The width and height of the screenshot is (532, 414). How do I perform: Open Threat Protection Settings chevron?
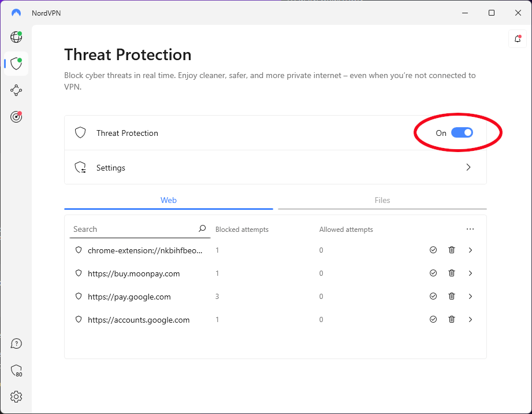(468, 167)
